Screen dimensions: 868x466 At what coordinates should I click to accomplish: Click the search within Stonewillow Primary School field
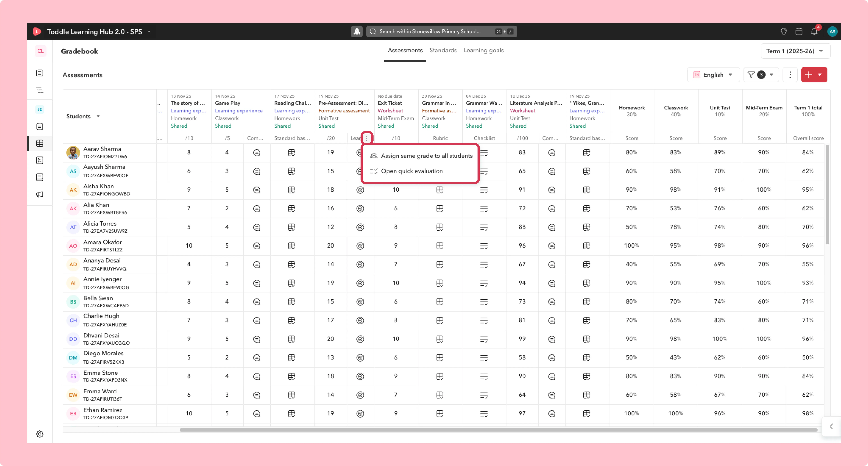tap(441, 31)
